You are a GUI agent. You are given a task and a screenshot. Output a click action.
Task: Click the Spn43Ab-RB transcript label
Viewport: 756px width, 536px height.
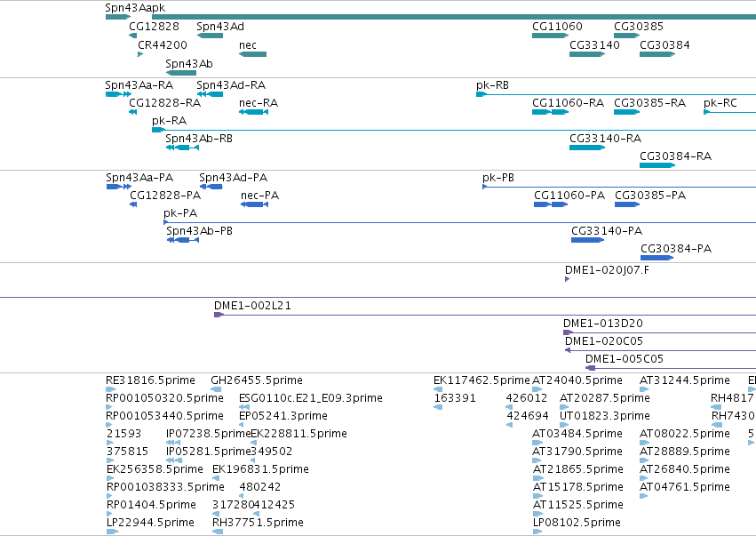(x=199, y=139)
